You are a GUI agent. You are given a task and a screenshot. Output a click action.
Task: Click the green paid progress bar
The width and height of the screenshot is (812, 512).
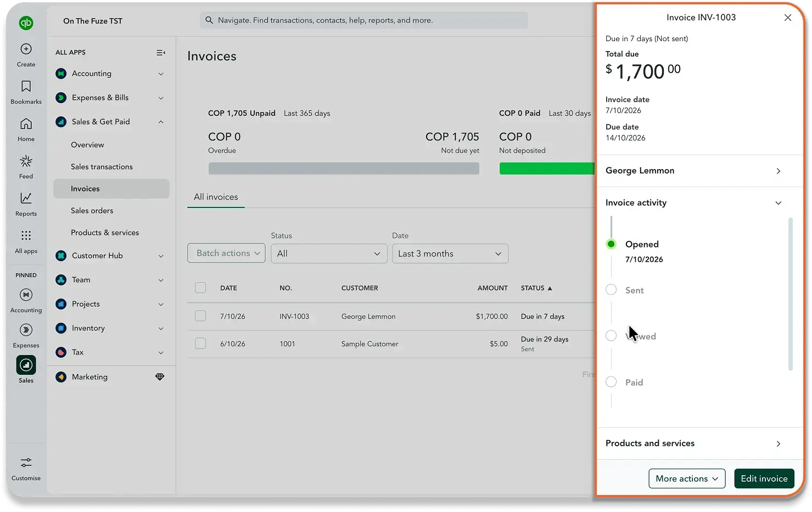(x=547, y=168)
